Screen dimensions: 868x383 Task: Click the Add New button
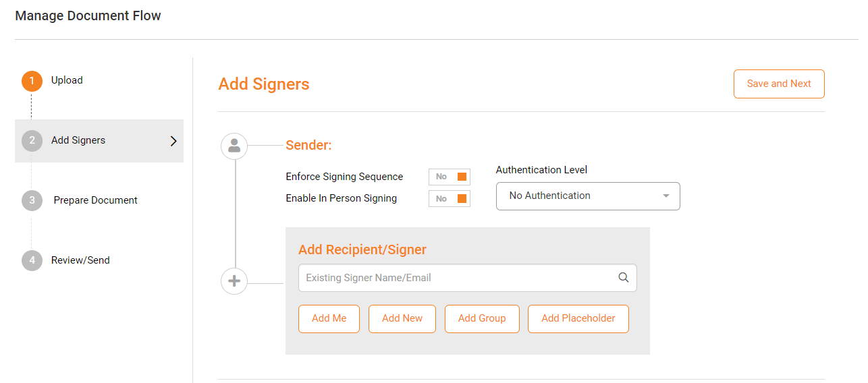[x=402, y=319]
